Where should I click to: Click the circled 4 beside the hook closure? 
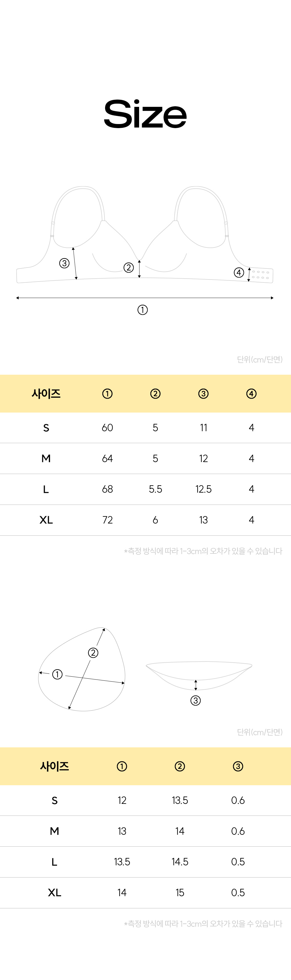click(x=239, y=273)
